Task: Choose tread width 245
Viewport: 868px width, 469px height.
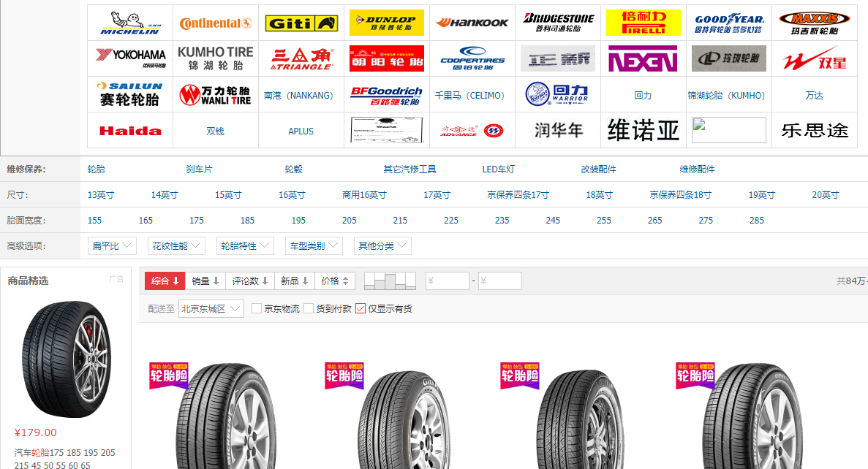Action: (x=553, y=220)
